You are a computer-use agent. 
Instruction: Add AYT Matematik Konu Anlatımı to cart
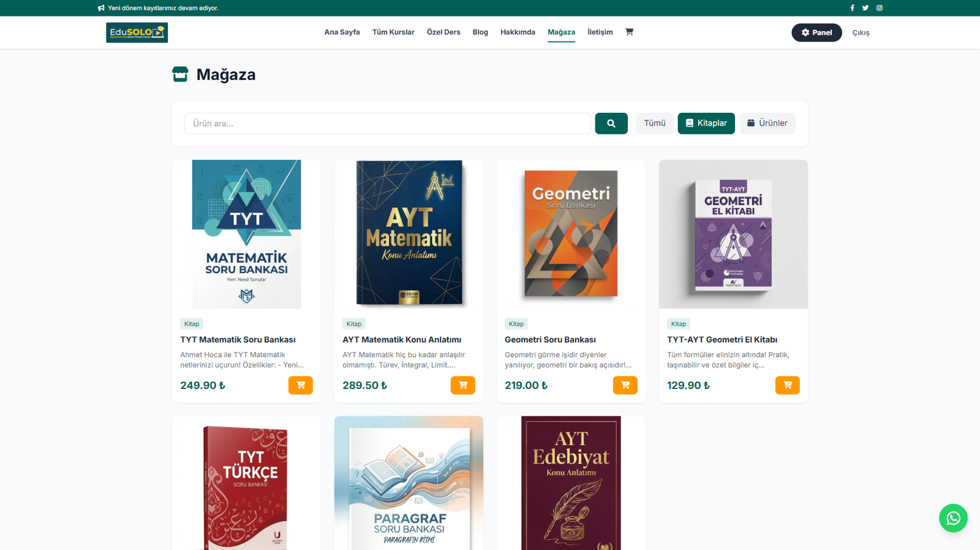[x=462, y=385]
